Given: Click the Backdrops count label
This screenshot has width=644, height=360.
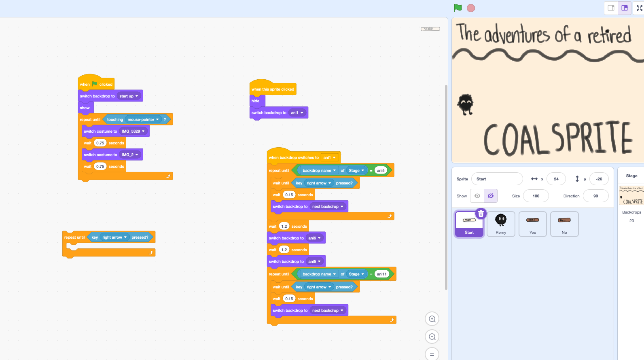Looking at the screenshot, I should click(x=631, y=212).
